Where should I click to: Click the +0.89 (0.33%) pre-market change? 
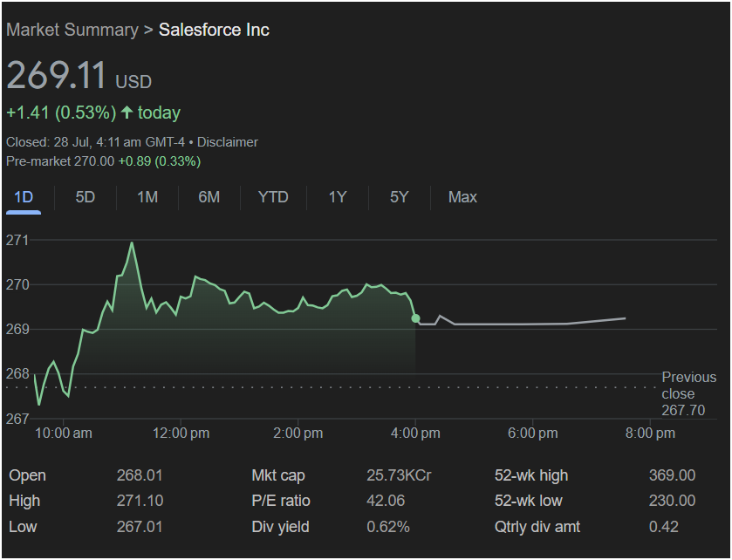tap(159, 161)
